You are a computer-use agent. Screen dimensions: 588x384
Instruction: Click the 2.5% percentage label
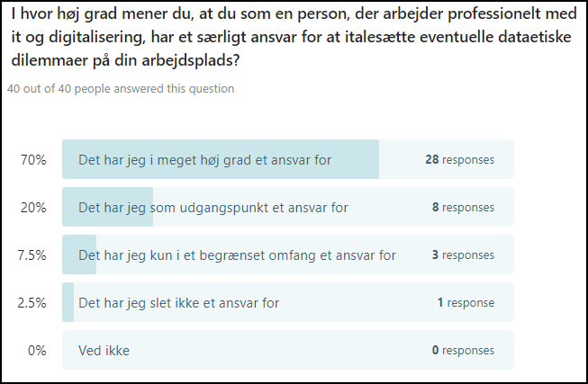tap(32, 303)
